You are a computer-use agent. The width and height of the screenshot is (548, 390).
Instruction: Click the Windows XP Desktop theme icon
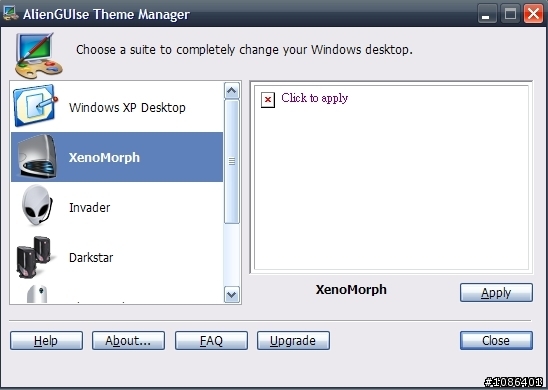[x=35, y=106]
